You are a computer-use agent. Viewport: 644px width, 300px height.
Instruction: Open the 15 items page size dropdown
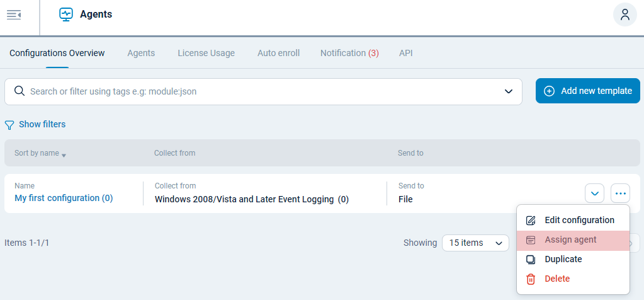pyautogui.click(x=475, y=243)
